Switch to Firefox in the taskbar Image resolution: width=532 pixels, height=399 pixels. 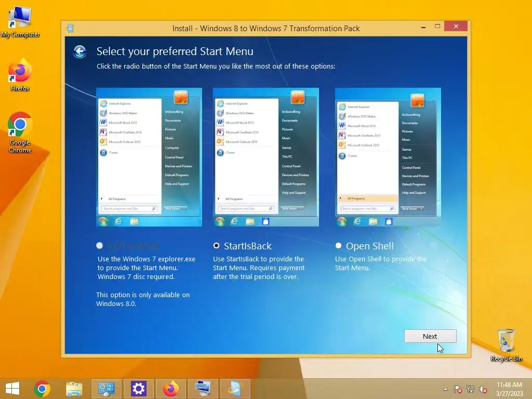170,389
